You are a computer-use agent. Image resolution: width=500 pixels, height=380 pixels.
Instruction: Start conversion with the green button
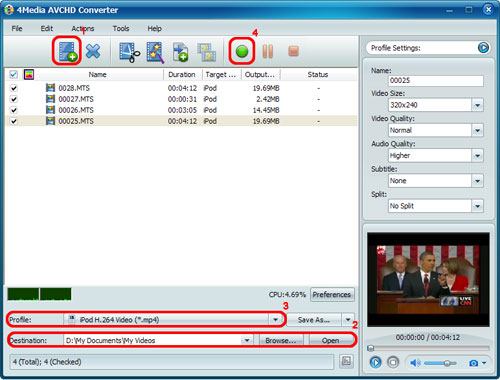242,51
